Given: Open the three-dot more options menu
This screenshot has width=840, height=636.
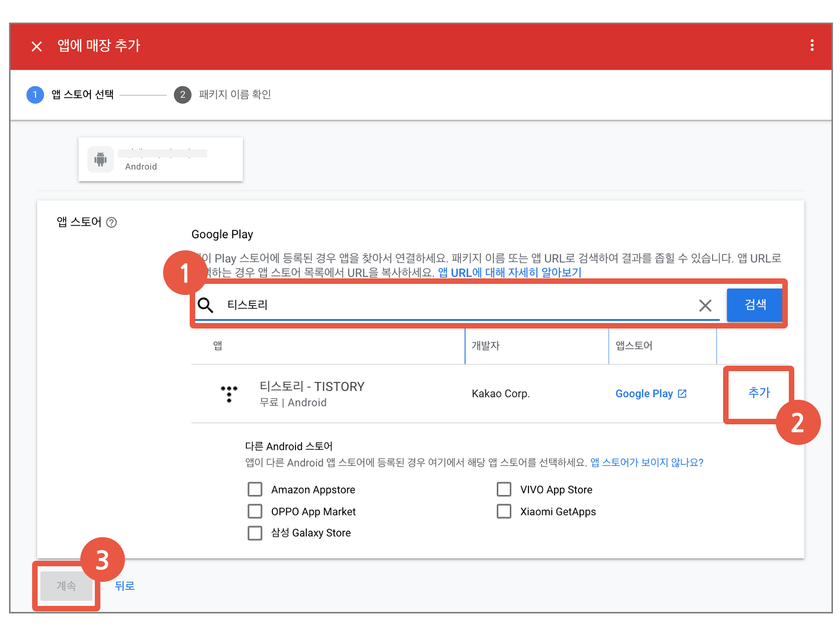Looking at the screenshot, I should click(812, 46).
